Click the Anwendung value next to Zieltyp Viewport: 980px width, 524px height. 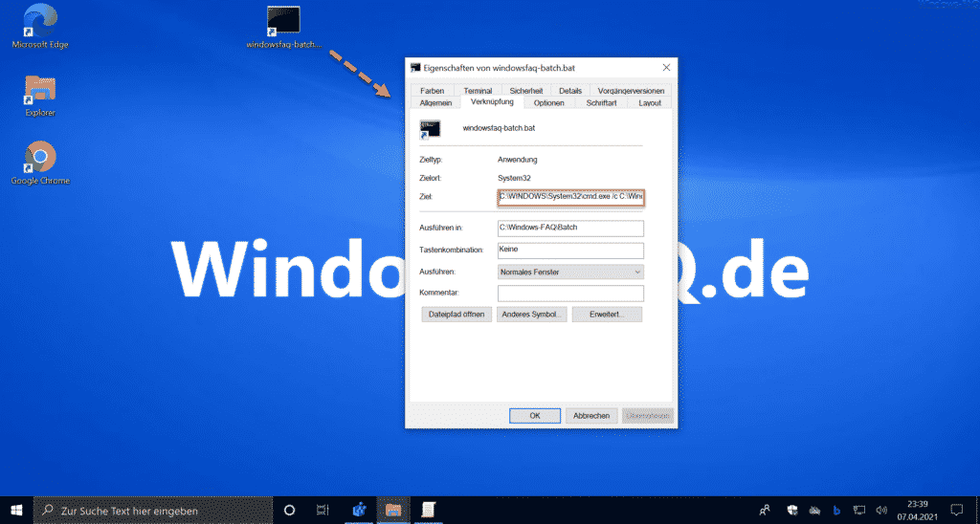click(517, 160)
